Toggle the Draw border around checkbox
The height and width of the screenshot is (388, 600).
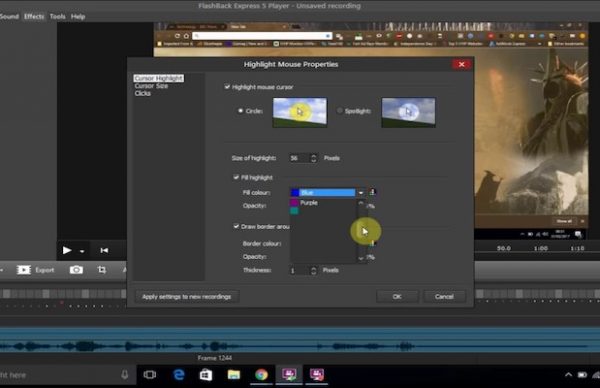coord(236,226)
